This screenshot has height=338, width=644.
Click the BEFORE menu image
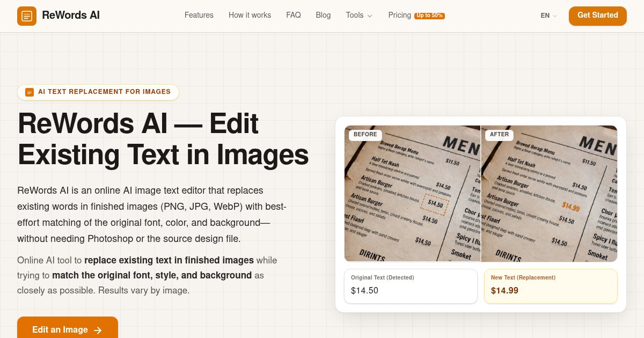click(x=412, y=194)
